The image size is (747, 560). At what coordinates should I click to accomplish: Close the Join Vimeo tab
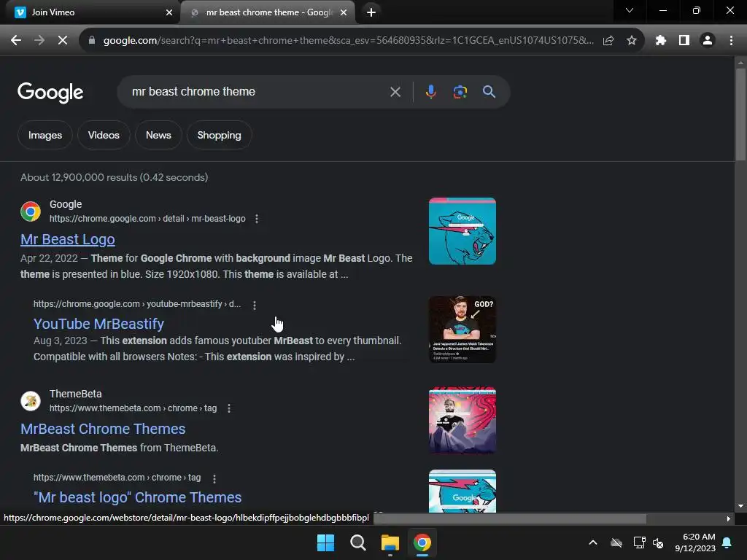tap(169, 12)
